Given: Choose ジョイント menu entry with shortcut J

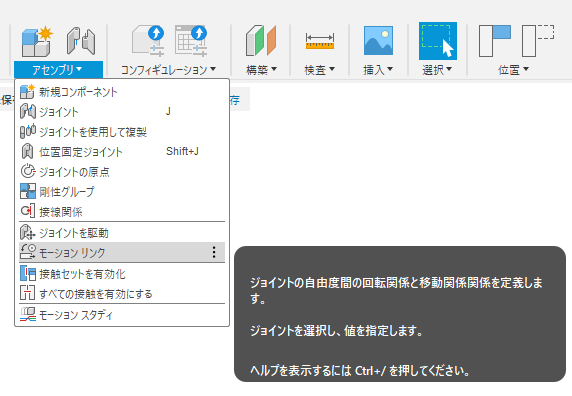Looking at the screenshot, I should [x=122, y=112].
